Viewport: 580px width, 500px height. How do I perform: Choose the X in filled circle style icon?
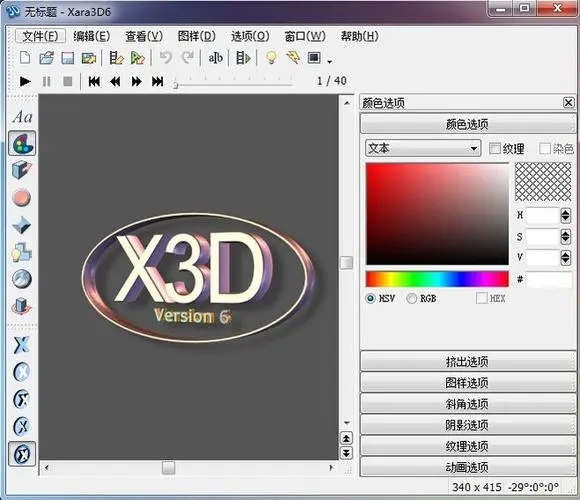pos(21,372)
